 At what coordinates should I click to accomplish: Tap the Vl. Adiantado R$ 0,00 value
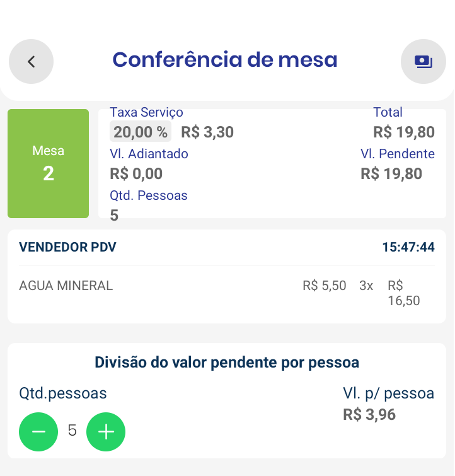(136, 173)
